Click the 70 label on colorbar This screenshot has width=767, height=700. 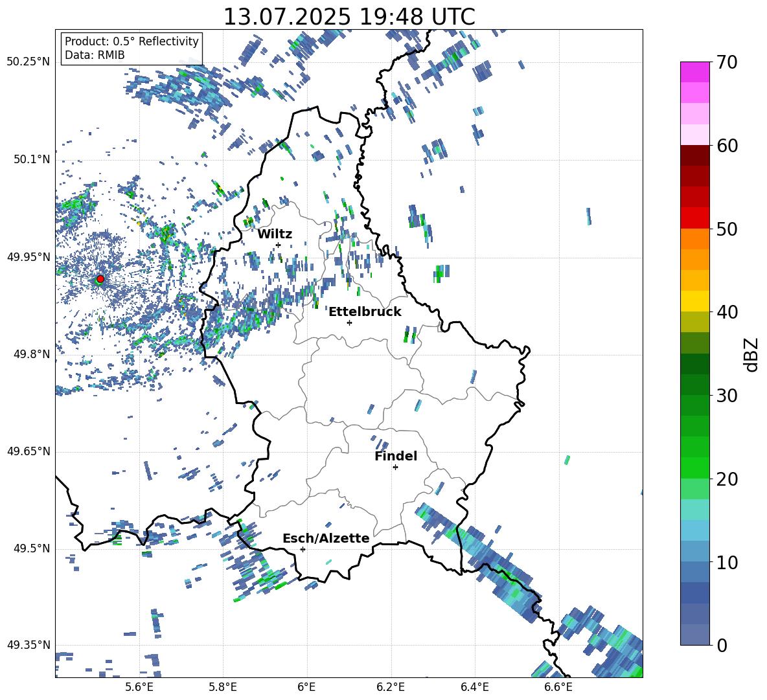726,62
